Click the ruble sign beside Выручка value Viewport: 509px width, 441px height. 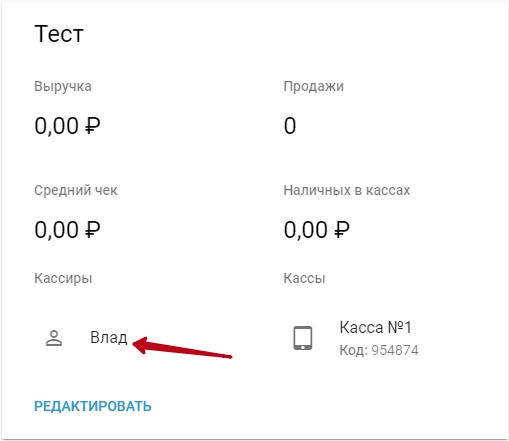coord(92,126)
